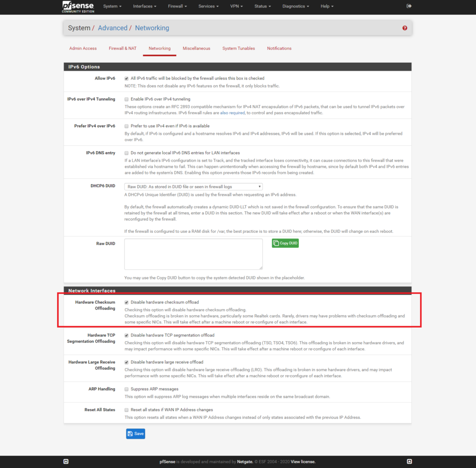Open the Help menu
This screenshot has width=476, height=468.
click(327, 6)
